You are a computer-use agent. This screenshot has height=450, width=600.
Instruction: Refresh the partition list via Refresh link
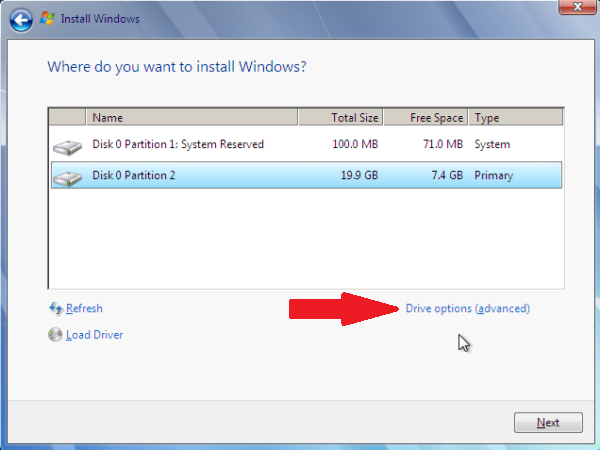[x=84, y=309]
